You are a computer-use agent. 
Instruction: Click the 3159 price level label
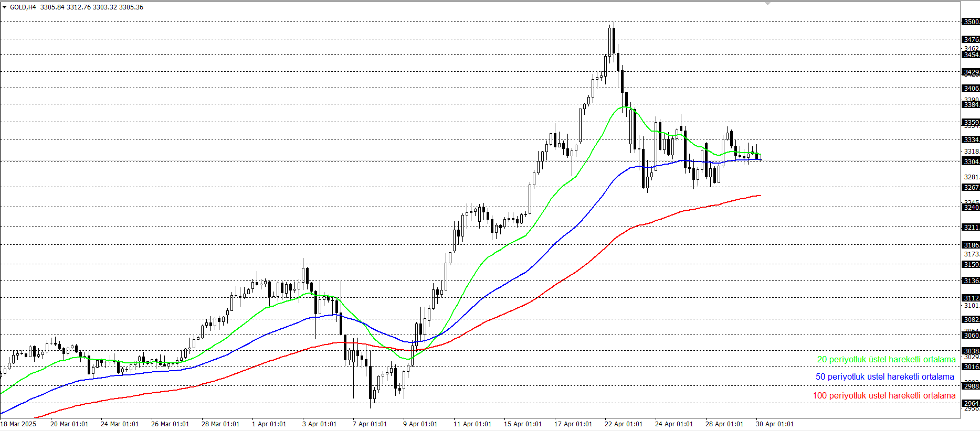pos(971,265)
